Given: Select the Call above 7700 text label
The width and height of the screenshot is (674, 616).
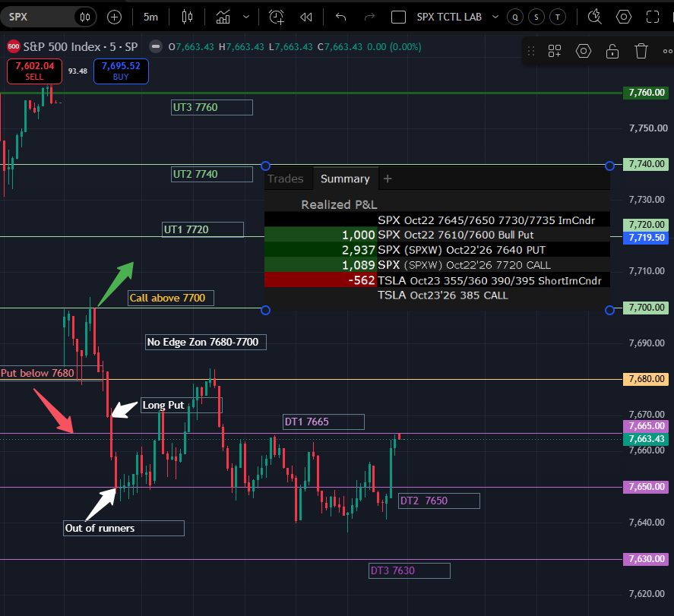Looking at the screenshot, I should pos(171,298).
